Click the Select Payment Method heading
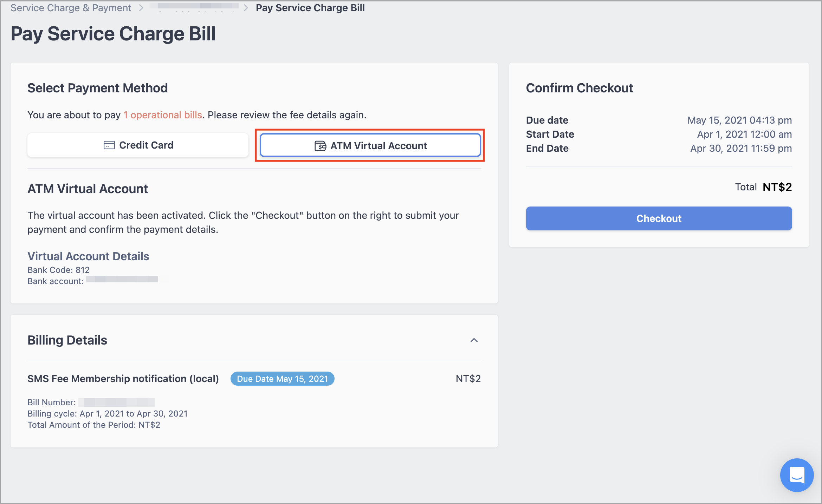The image size is (822, 504). (97, 88)
